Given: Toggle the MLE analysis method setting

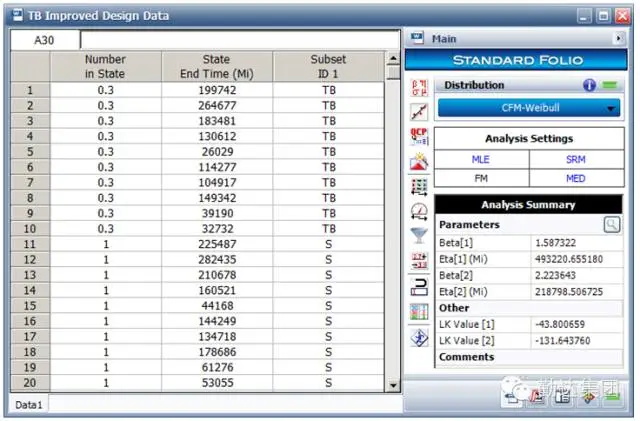Looking at the screenshot, I should point(481,159).
